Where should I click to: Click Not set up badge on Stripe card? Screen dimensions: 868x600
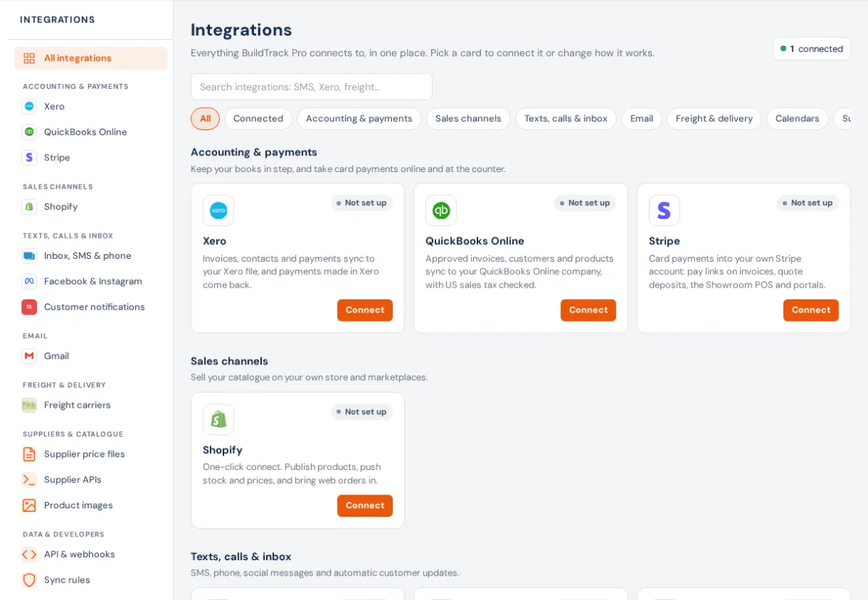(x=808, y=203)
